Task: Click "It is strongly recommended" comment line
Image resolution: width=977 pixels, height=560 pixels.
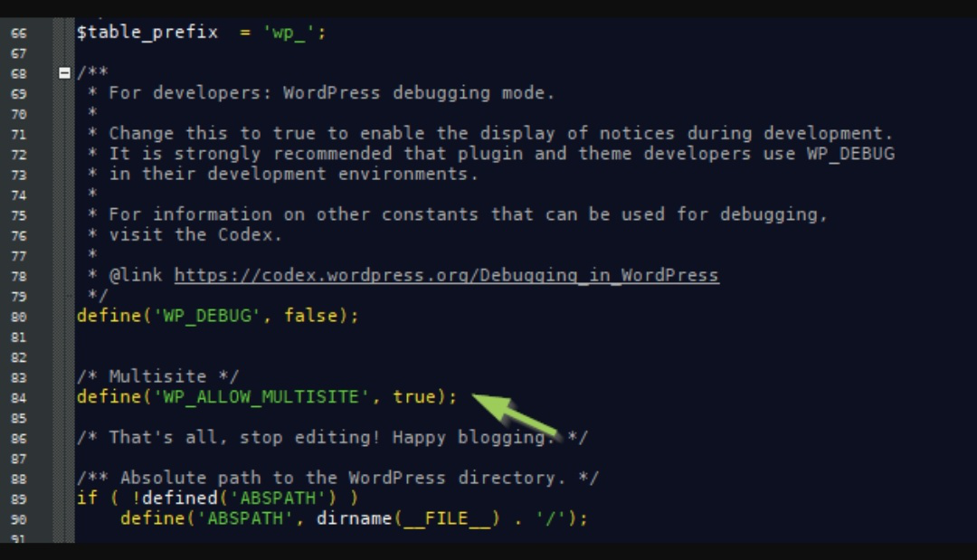Action: 491,153
